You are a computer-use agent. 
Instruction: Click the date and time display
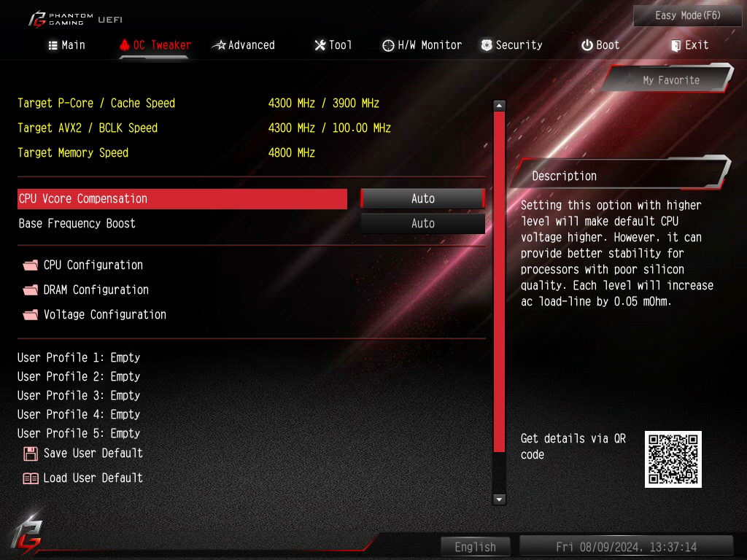pyautogui.click(x=626, y=547)
